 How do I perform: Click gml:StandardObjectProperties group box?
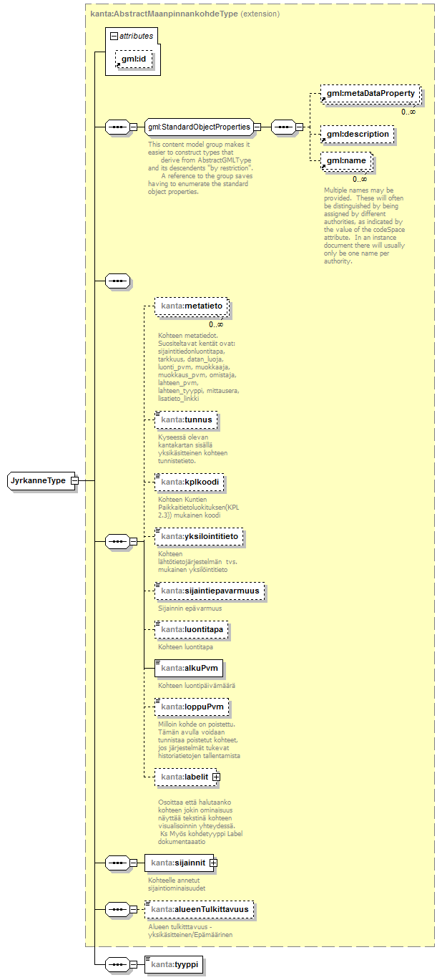[x=199, y=127]
